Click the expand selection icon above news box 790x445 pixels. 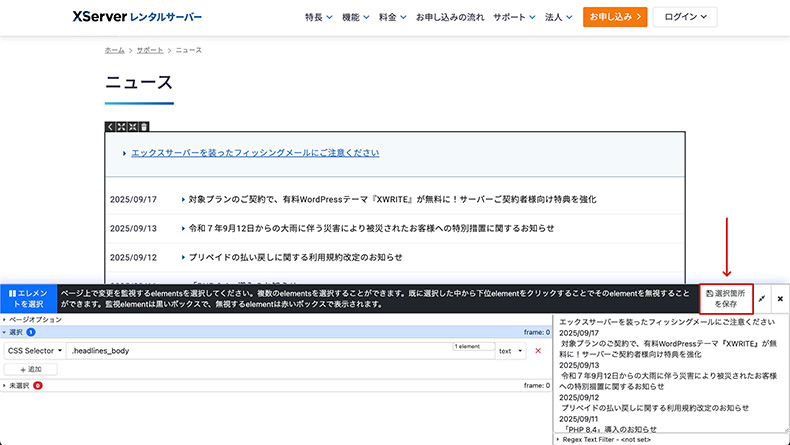tap(121, 127)
